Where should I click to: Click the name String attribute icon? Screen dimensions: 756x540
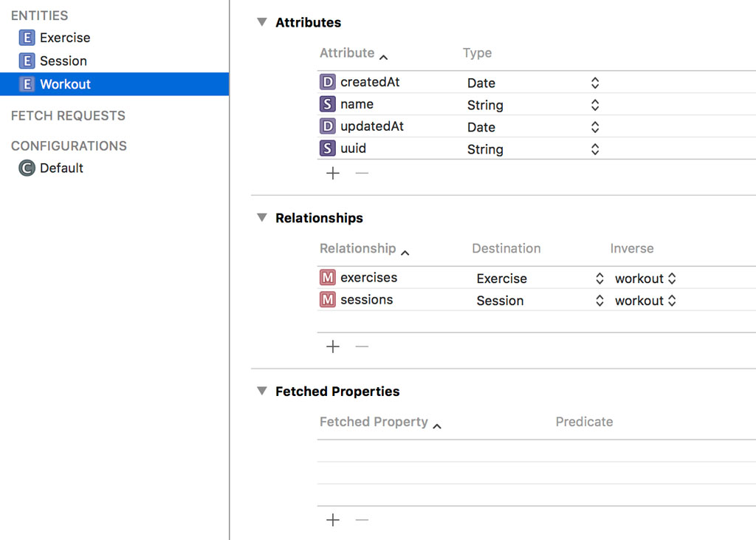coord(327,104)
